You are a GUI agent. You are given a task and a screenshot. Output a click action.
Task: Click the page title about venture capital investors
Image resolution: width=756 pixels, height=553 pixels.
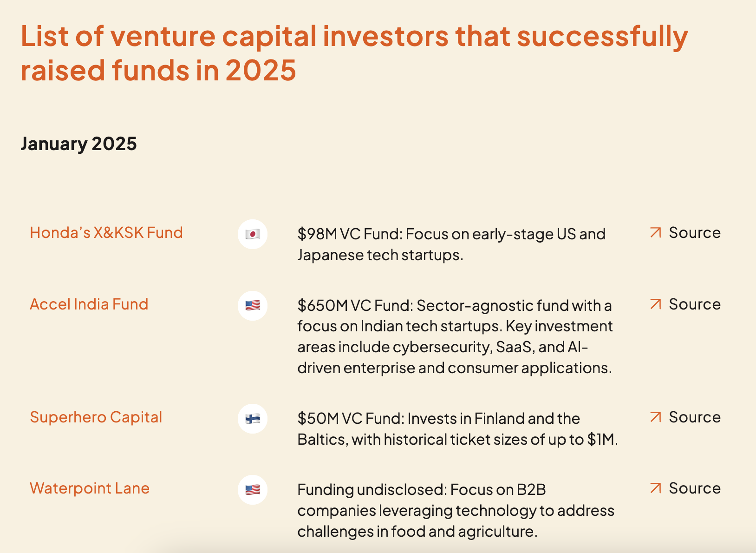click(353, 53)
